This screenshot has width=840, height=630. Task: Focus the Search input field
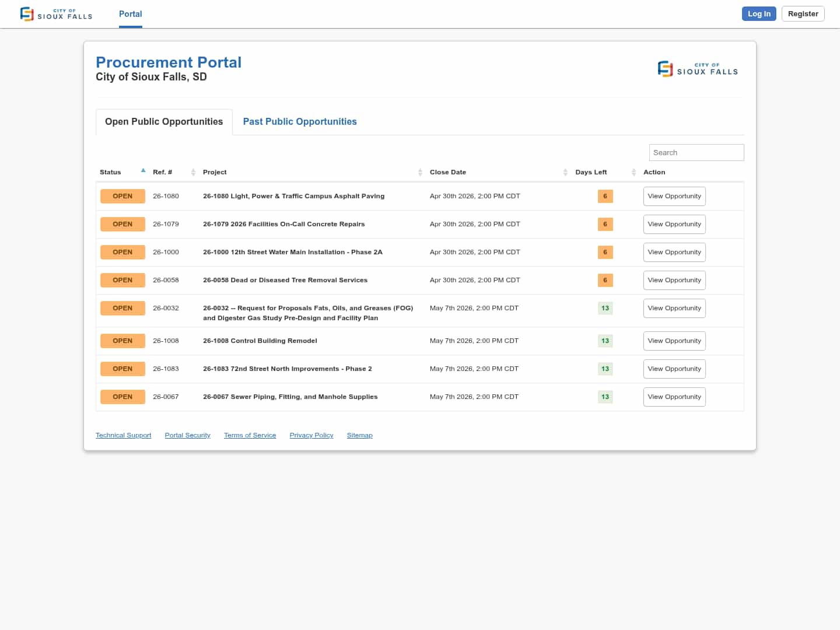[696, 152]
